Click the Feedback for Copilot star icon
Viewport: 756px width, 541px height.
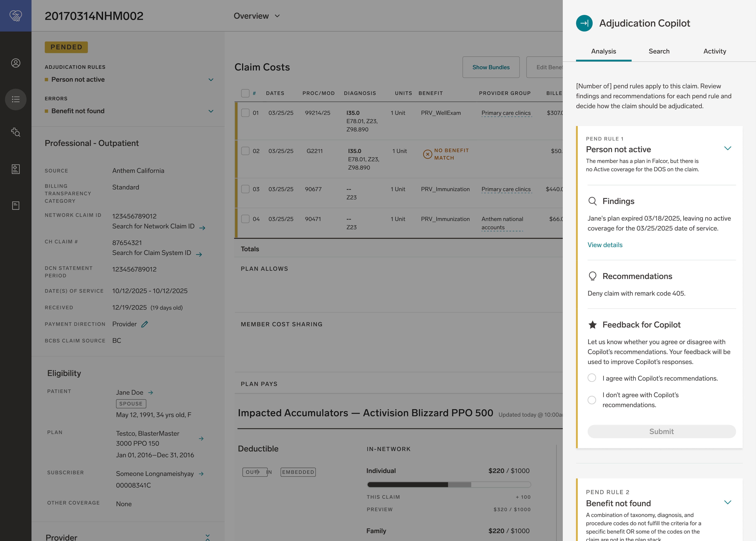(x=592, y=324)
